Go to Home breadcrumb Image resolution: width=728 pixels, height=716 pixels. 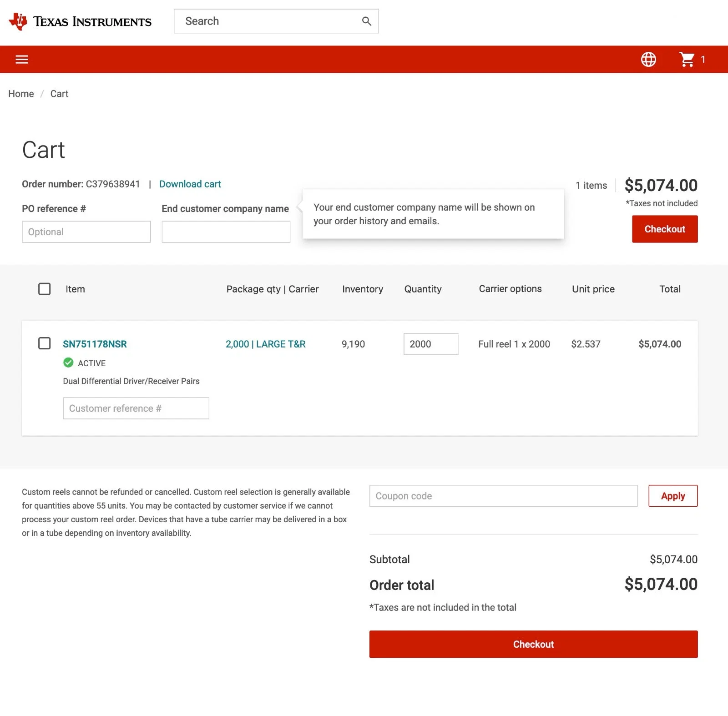(x=21, y=94)
